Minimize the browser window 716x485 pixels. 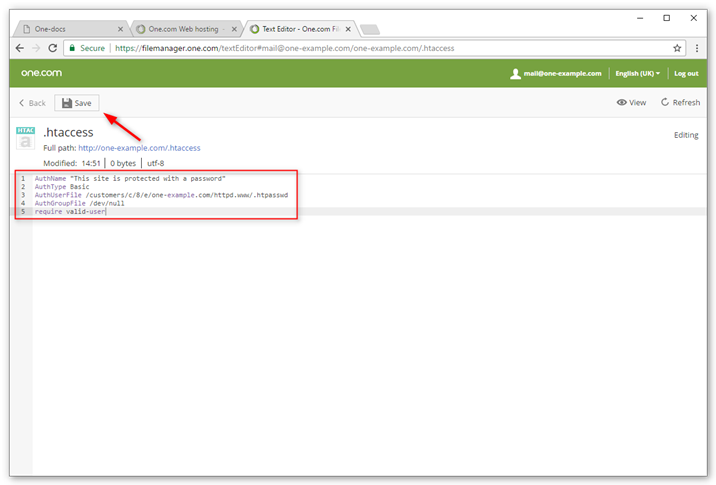pyautogui.click(x=640, y=18)
